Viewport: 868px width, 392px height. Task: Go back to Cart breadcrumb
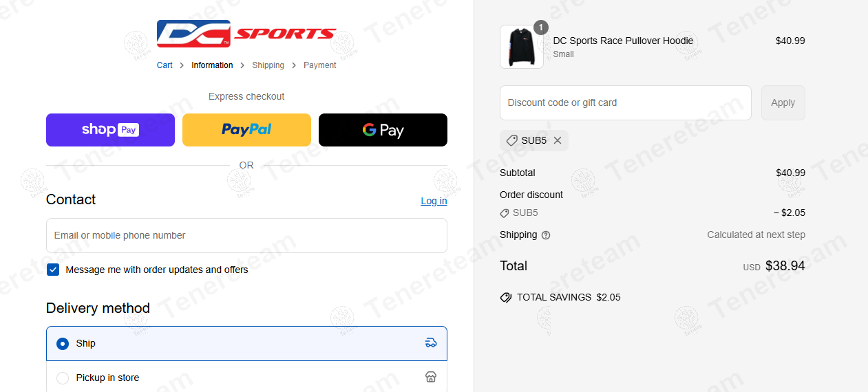(165, 65)
